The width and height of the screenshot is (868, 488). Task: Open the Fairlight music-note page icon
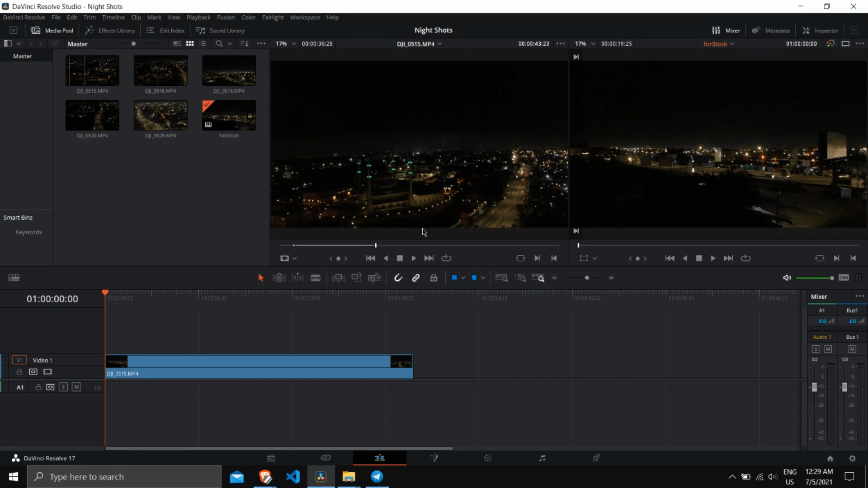pos(542,458)
